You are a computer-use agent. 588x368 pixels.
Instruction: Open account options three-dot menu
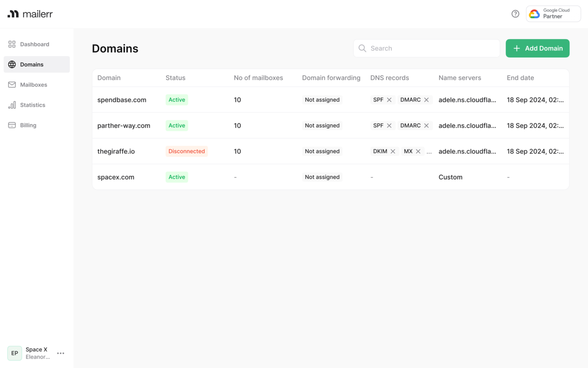point(61,353)
